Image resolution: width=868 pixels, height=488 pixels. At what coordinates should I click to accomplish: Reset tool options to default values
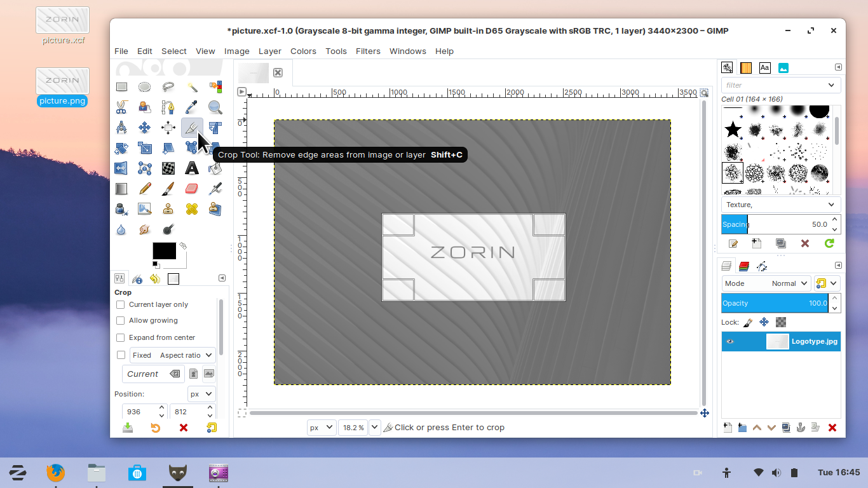pos(212,428)
